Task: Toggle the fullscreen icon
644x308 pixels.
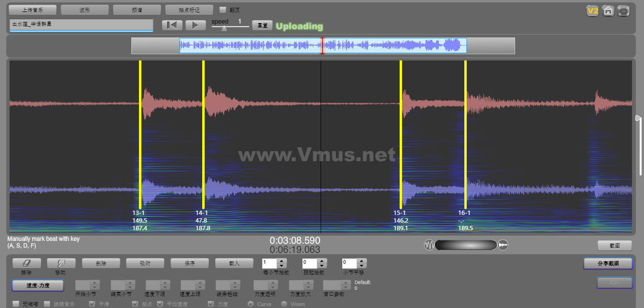Action: (623, 11)
